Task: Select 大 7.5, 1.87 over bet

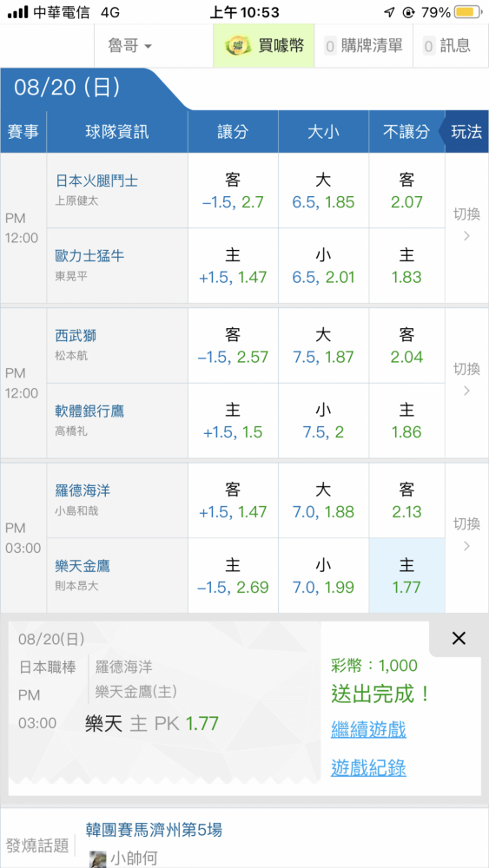Action: 323,345
